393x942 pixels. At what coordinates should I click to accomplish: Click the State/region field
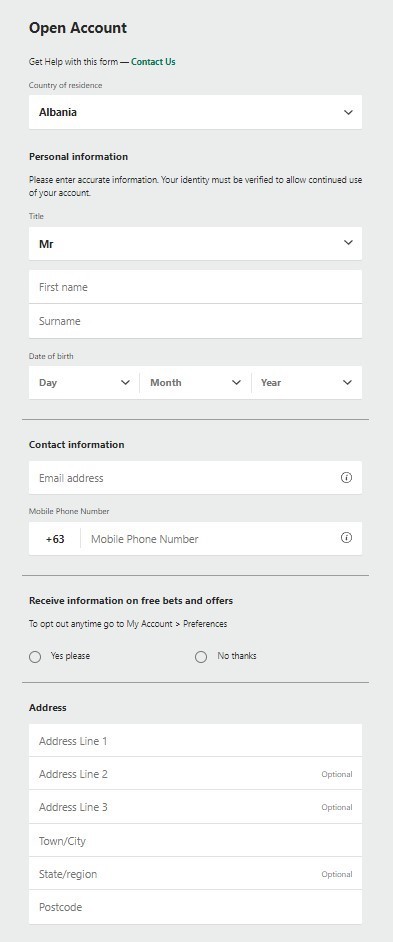195,874
